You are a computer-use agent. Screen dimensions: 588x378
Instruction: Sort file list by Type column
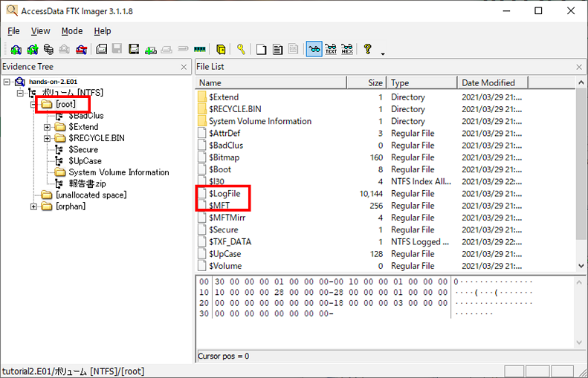pos(421,82)
